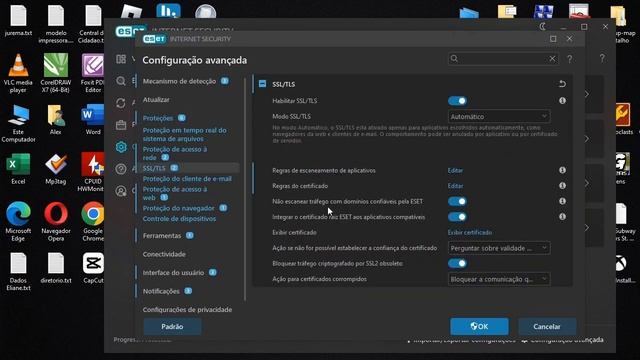Screen dimensions: 640x360
Task: Select Proteção do cliente de e-mail
Action: tap(187, 179)
